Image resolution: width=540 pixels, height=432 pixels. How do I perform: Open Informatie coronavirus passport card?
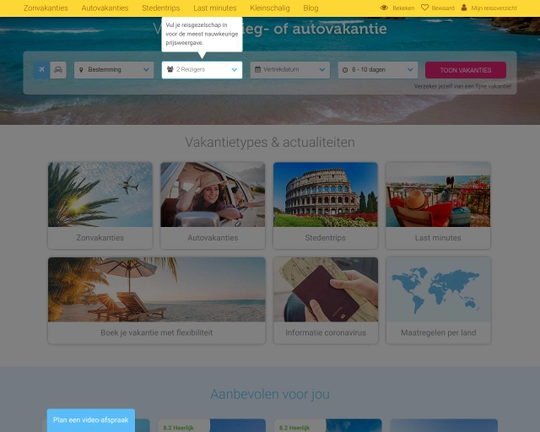coord(326,300)
